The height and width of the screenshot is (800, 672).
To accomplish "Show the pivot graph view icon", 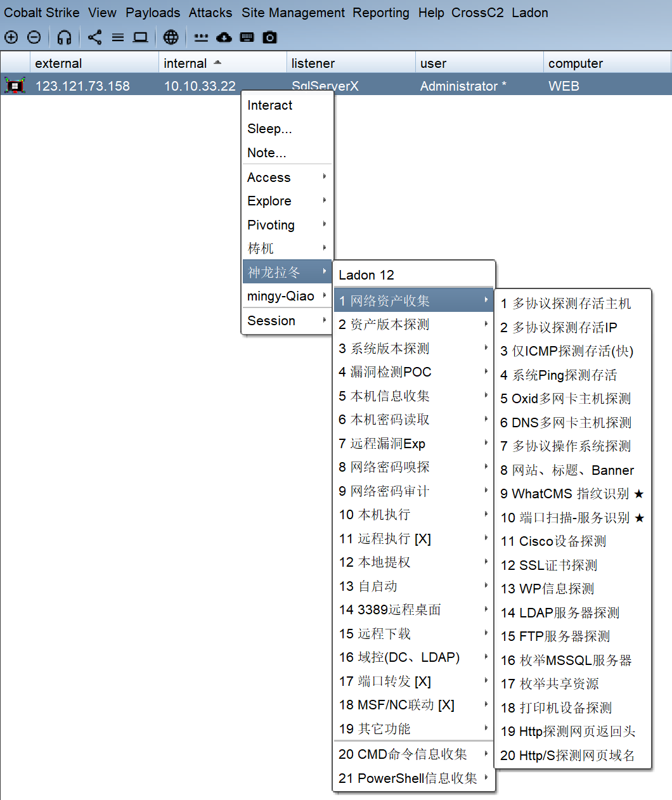I will [94, 37].
